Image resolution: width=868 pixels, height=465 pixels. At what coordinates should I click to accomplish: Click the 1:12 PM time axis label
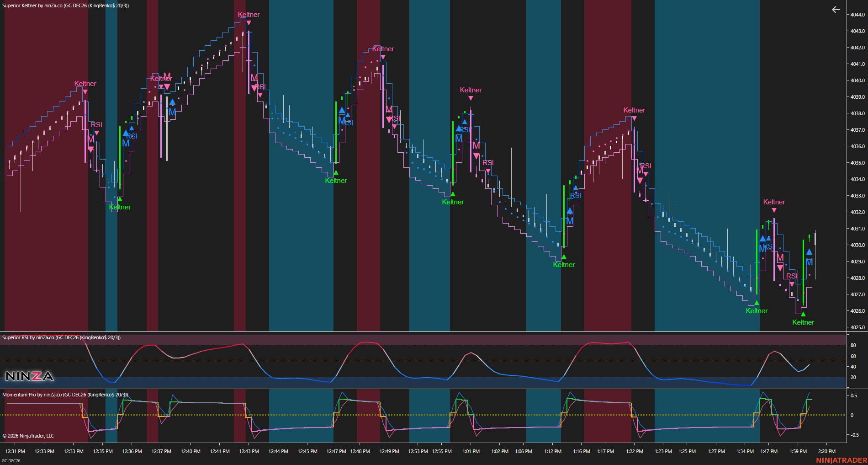(553, 451)
